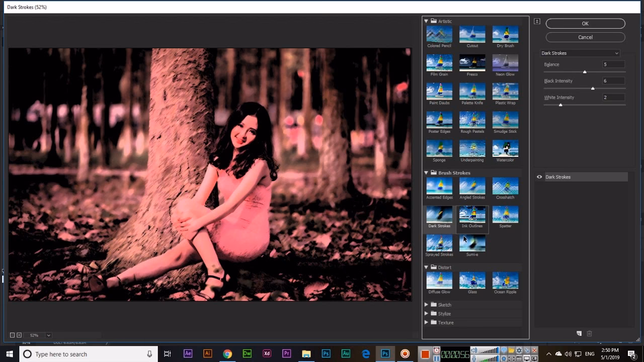This screenshot has width=644, height=362.
Task: Select the Watercolor filter thumbnail
Action: [505, 148]
